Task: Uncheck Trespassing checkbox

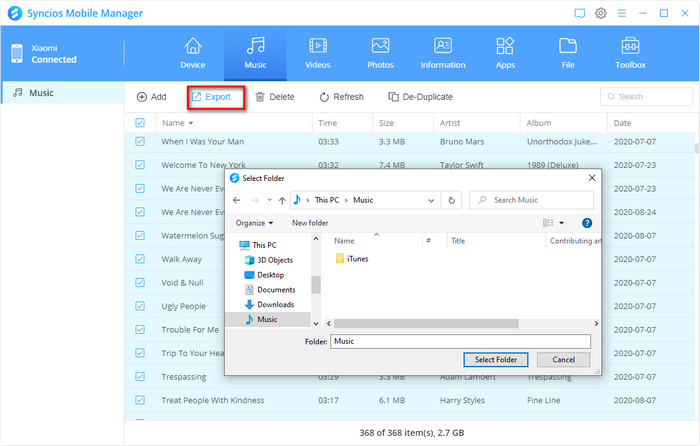Action: (140, 376)
